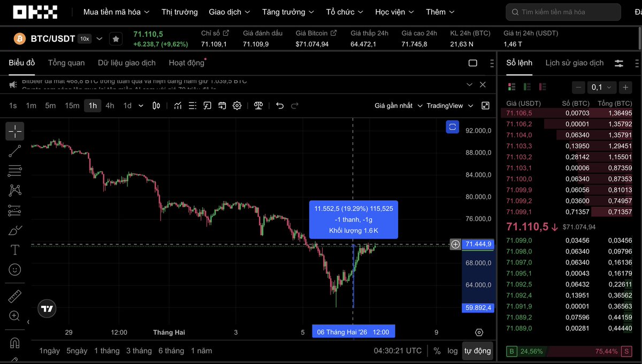Click the OKX logo
This screenshot has height=364, width=642.
click(x=35, y=12)
